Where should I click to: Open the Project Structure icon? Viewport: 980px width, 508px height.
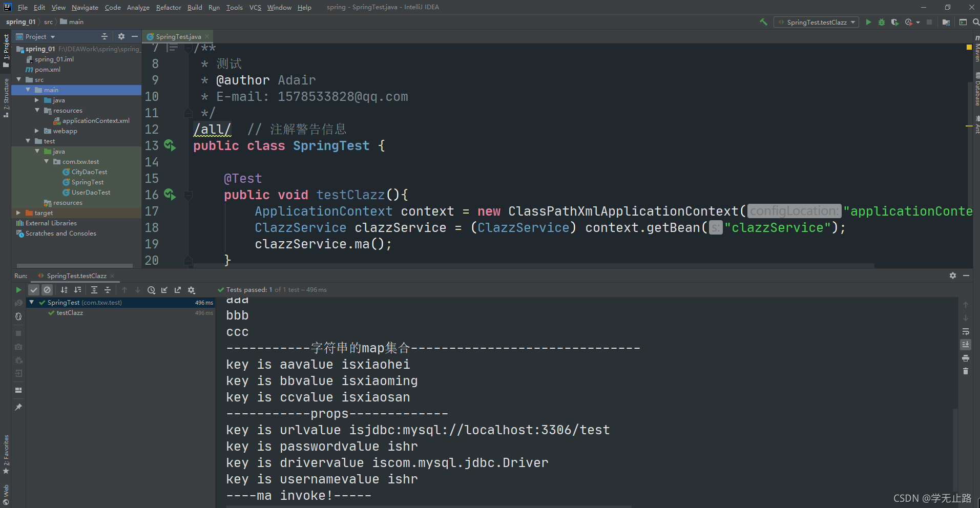click(946, 22)
